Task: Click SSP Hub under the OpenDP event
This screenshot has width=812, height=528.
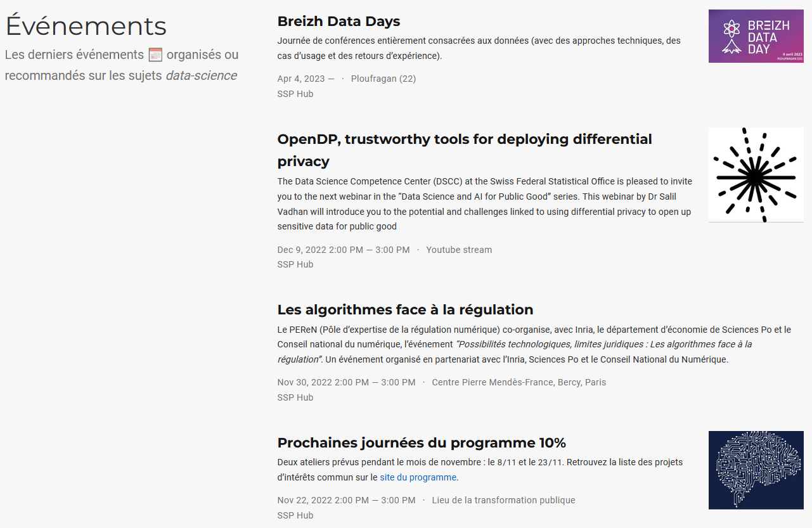Action: pos(295,264)
